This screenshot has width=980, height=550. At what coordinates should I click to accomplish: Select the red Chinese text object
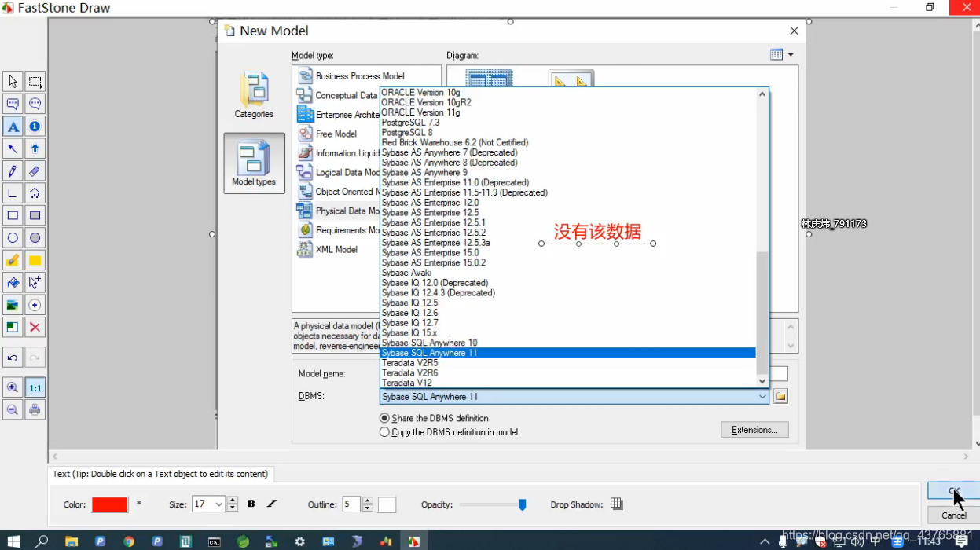597,232
